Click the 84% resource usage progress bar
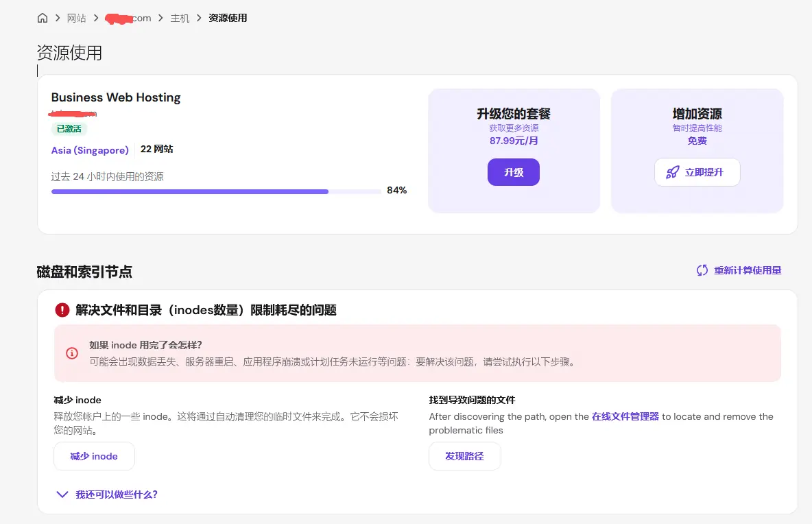The width and height of the screenshot is (812, 524). tap(216, 191)
